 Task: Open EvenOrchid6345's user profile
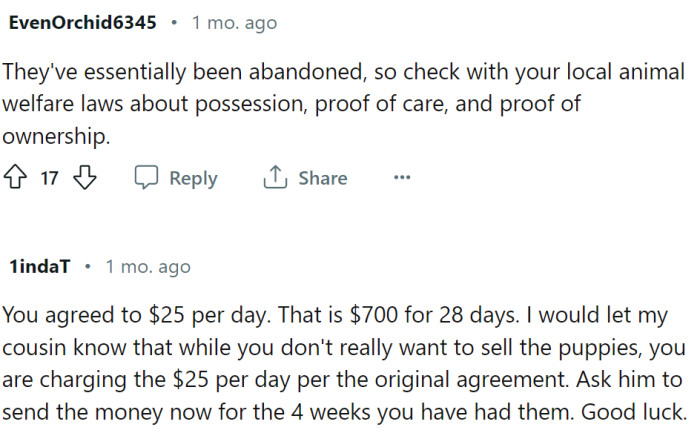click(x=82, y=22)
